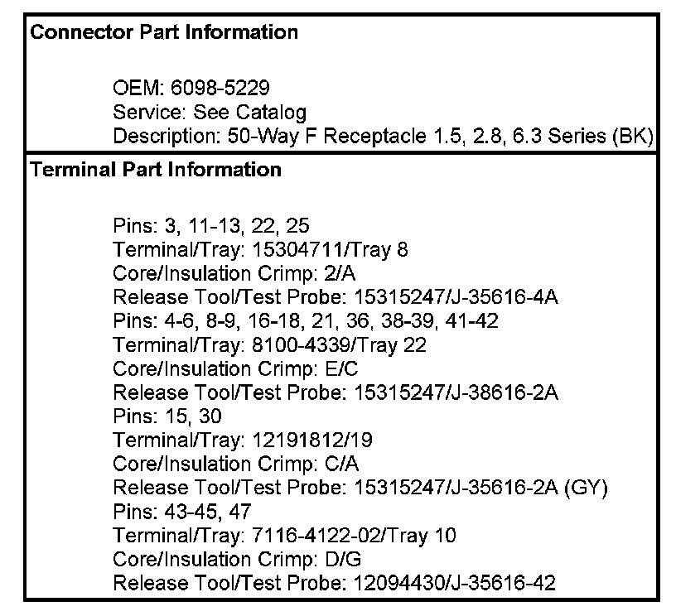Click Terminal/Tray: 12191812/19
This screenshot has width=676, height=616.
pos(236,440)
